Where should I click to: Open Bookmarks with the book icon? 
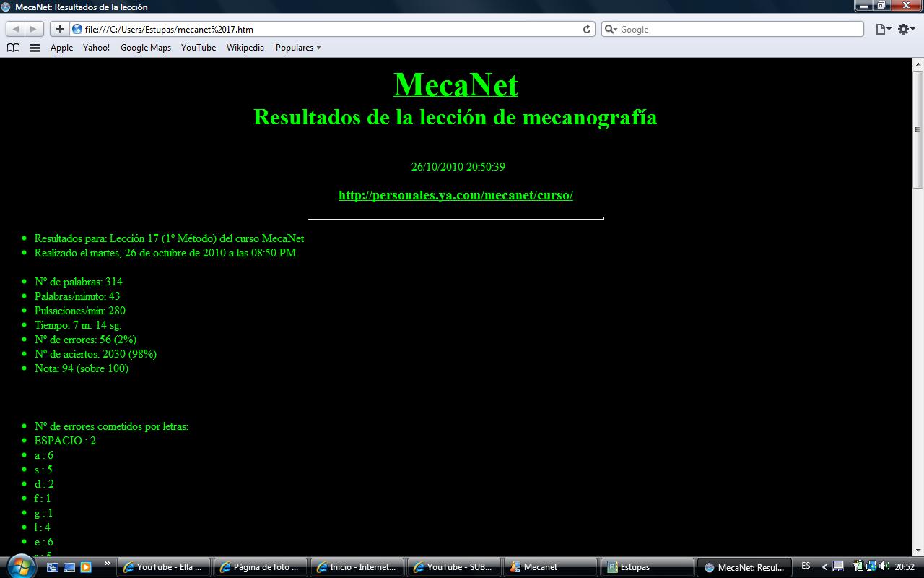pyautogui.click(x=13, y=47)
